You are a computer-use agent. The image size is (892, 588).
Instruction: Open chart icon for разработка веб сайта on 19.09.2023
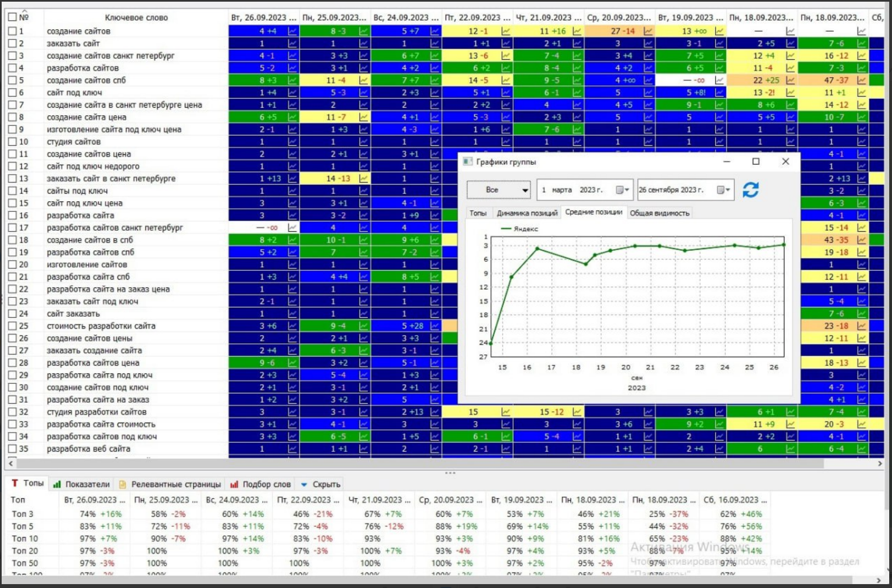[719, 449]
